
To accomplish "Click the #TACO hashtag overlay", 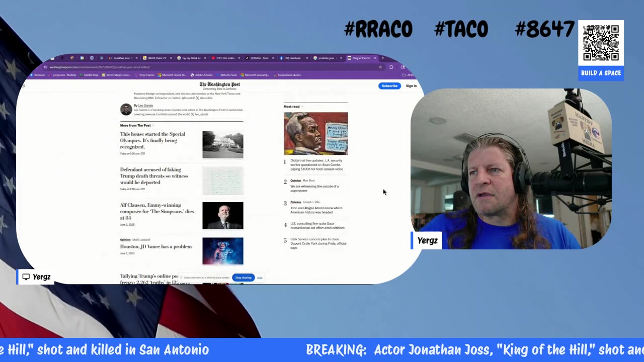I will [x=461, y=30].
